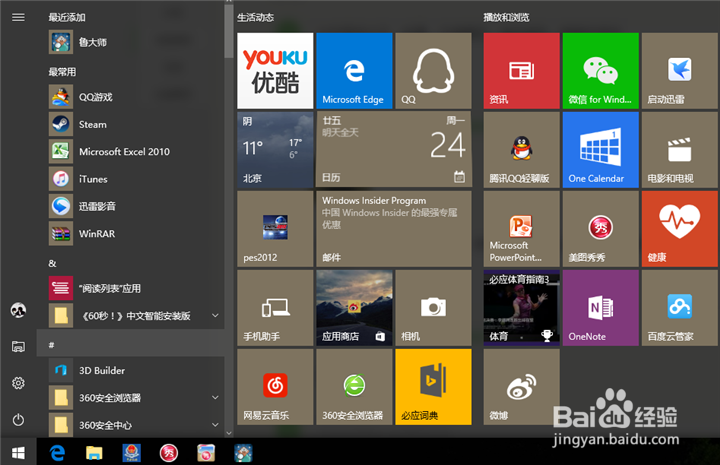Image resolution: width=720 pixels, height=465 pixels.
Task: Open the 日历 calendar tile
Action: (394, 150)
